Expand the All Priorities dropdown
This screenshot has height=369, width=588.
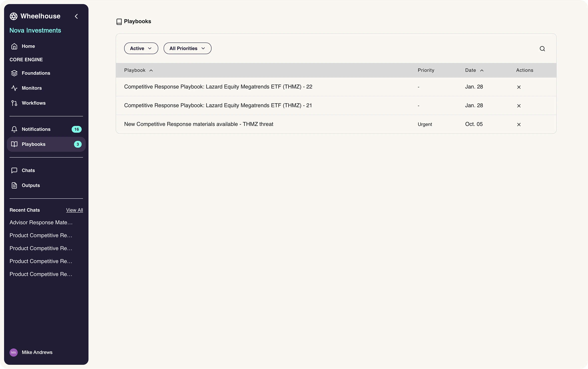coord(187,48)
